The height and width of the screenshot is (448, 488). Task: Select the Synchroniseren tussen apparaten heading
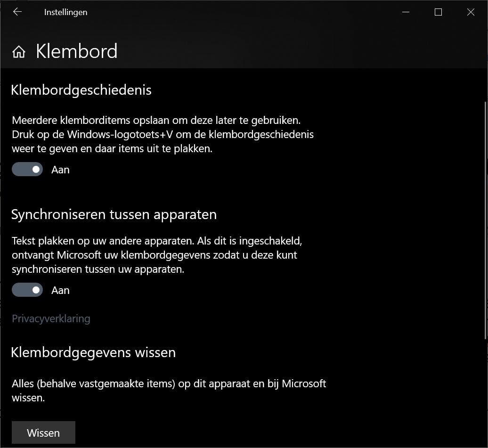click(x=114, y=215)
